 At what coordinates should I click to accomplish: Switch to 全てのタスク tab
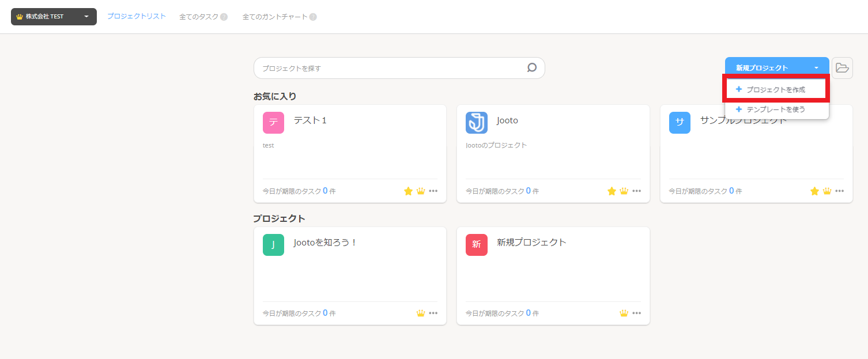(x=199, y=17)
